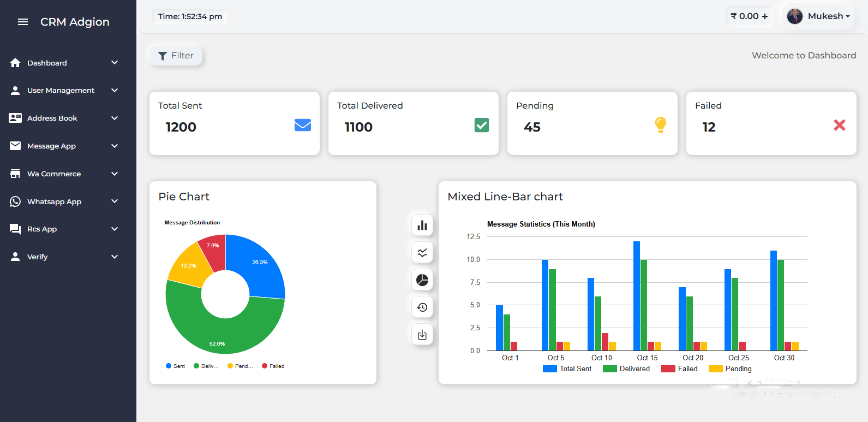Screen dimensions: 868x422
Task: Open the Address Book menu item
Action: pos(52,118)
